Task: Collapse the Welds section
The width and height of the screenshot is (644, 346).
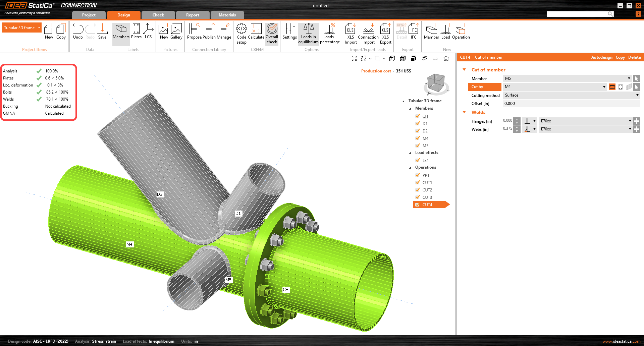Action: point(465,112)
